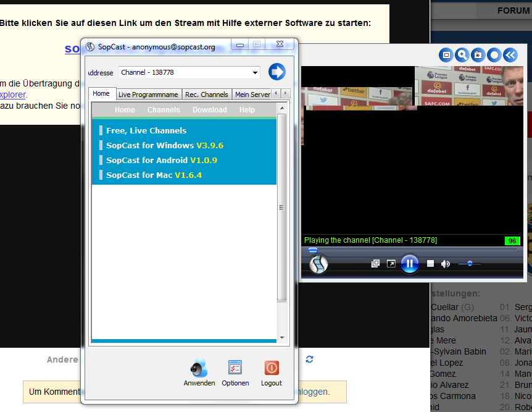Screen dimensions: 532x412
Task: Click the scrollbar up arrow in SopCast page
Action: (281, 108)
